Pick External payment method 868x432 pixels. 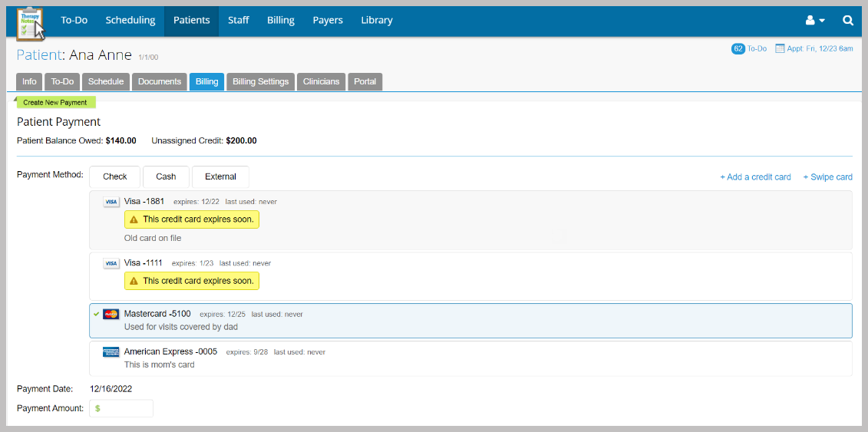[220, 176]
